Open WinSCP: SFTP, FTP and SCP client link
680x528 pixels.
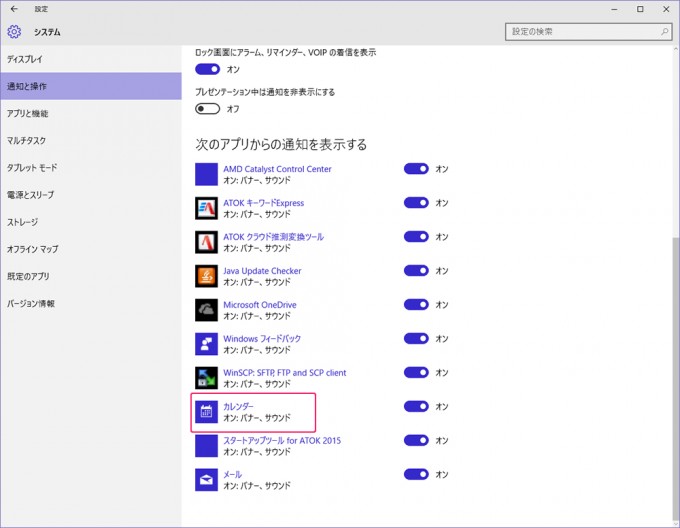[284, 372]
